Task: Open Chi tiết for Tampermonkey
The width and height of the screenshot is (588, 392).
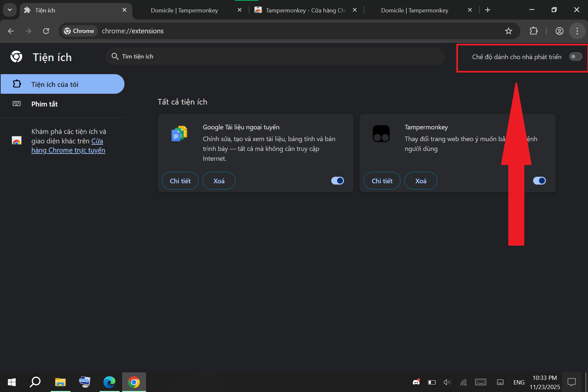Action: 382,180
